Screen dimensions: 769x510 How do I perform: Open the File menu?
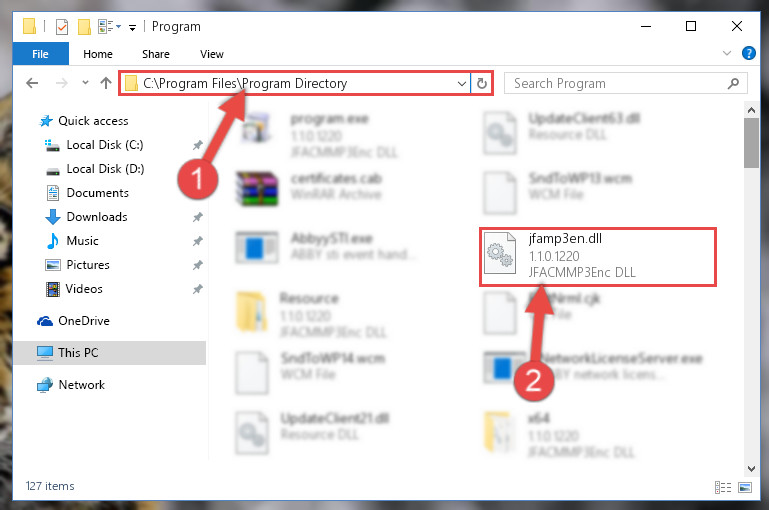point(40,54)
